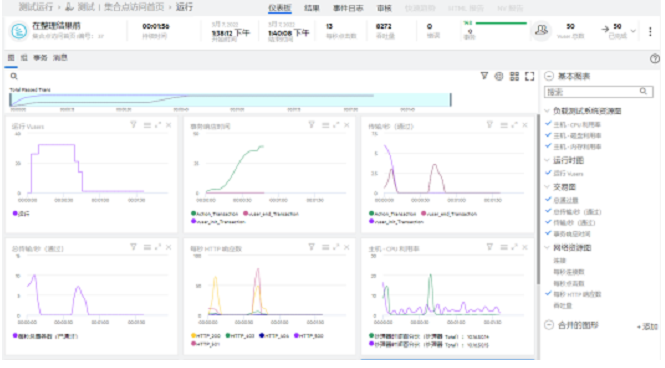Open the grid layout icon in dashboard toolbar
The image size is (665, 368).
coord(514,76)
